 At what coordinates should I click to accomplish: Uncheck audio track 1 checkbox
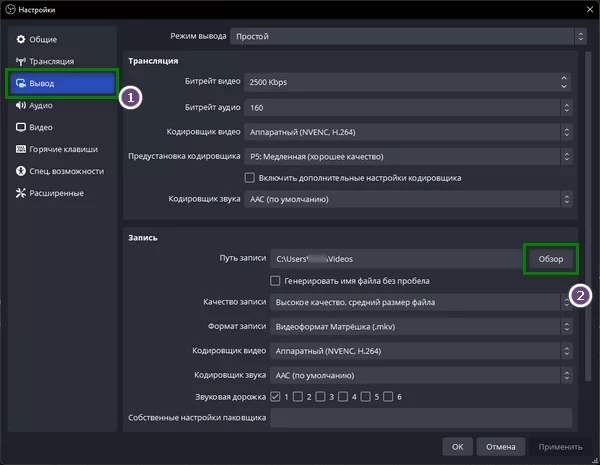276,397
